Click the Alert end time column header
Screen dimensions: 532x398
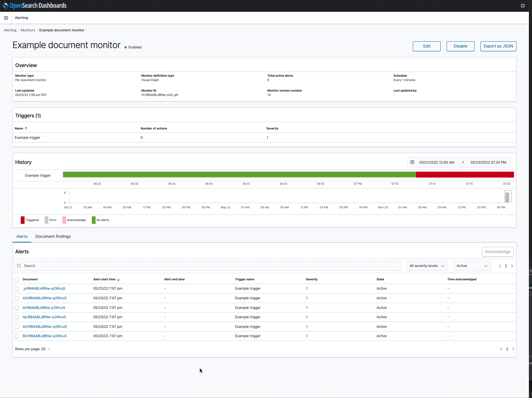pyautogui.click(x=174, y=279)
